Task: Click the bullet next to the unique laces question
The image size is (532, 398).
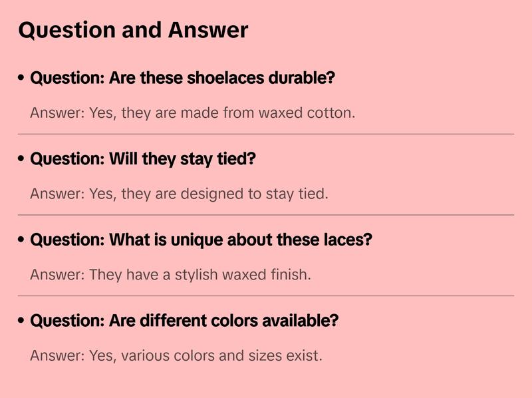Action: (22, 240)
